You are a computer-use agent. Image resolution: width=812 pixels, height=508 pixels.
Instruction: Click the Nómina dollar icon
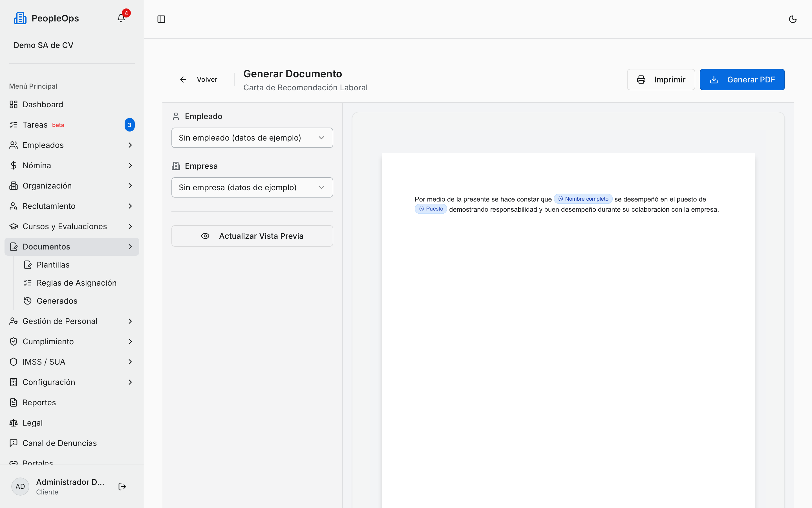click(x=14, y=165)
